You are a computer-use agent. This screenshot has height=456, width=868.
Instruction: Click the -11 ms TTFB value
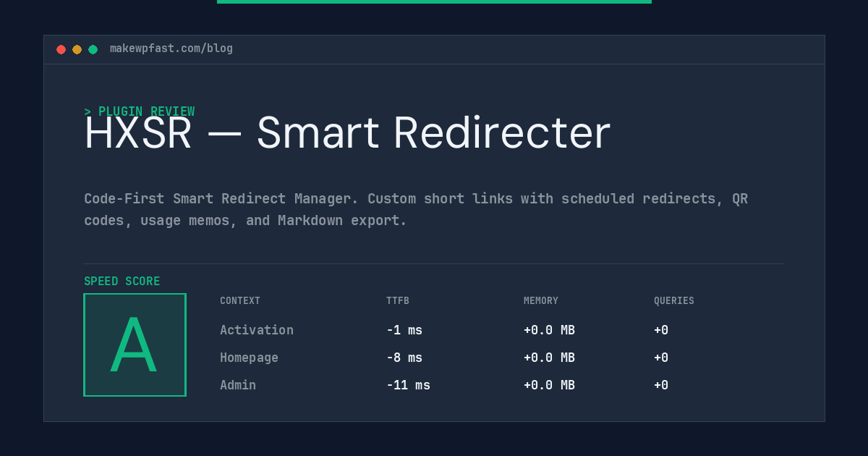(x=408, y=385)
